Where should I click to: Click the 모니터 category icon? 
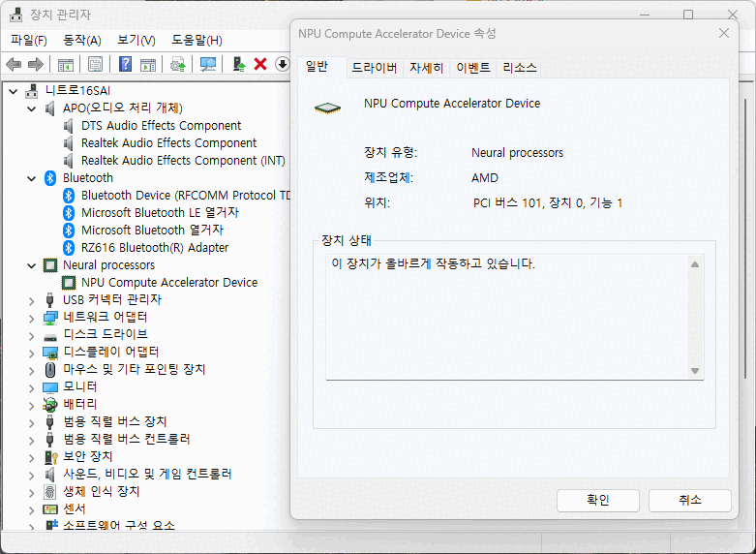pos(50,387)
